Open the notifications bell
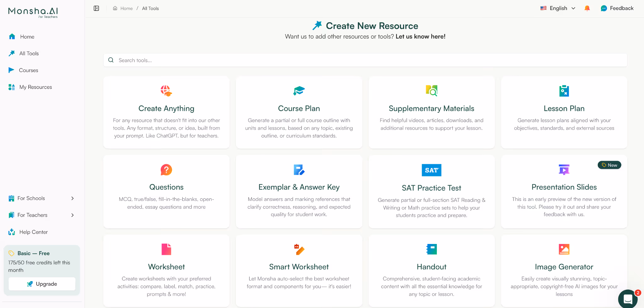The width and height of the screenshot is (644, 308). 587,8
